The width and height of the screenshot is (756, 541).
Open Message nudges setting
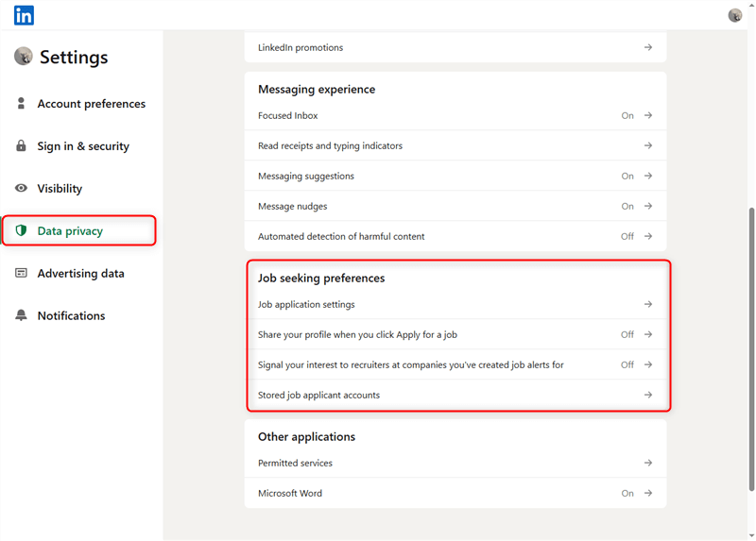point(455,206)
